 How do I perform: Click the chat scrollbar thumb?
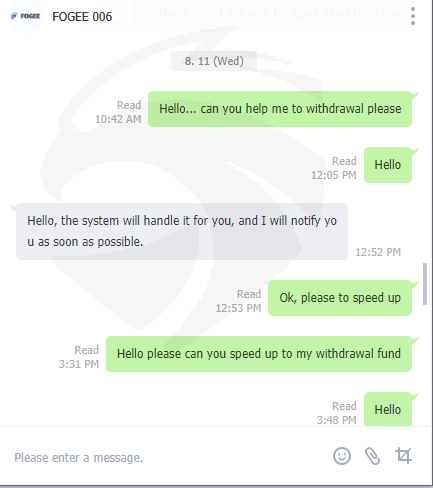point(425,284)
